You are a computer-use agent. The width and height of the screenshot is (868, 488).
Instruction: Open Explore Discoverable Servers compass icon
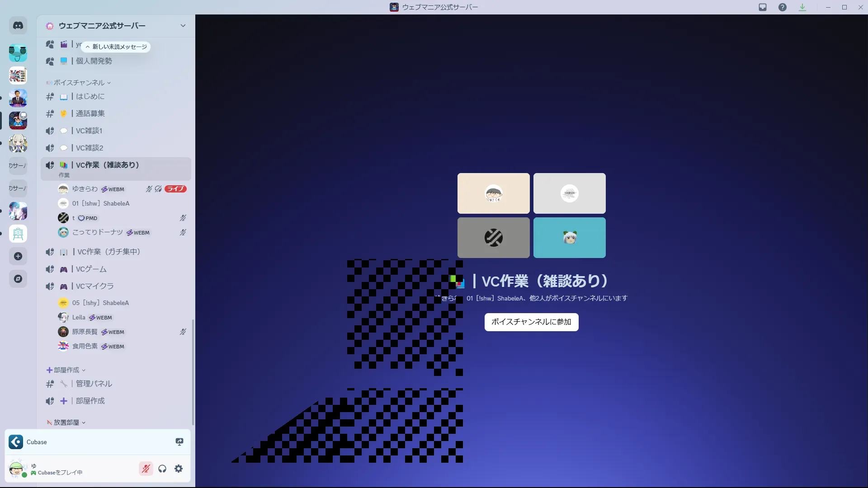coord(18,279)
